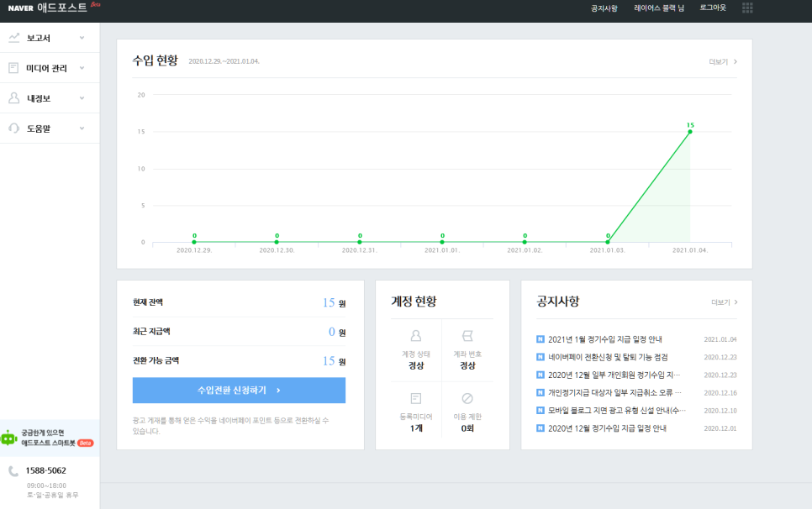The width and height of the screenshot is (812, 509).
Task: Click the 현재 잔액 value 15 원
Action: pos(334,302)
